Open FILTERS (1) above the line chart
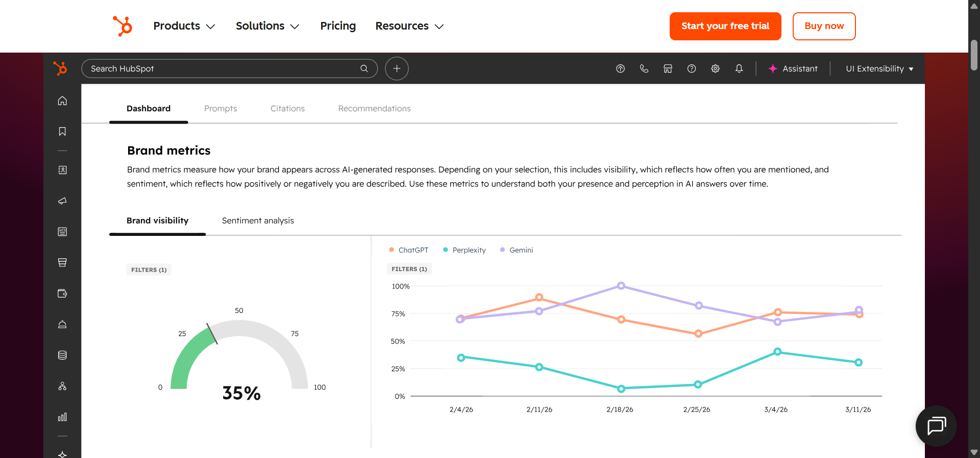Image resolution: width=980 pixels, height=458 pixels. (x=409, y=269)
